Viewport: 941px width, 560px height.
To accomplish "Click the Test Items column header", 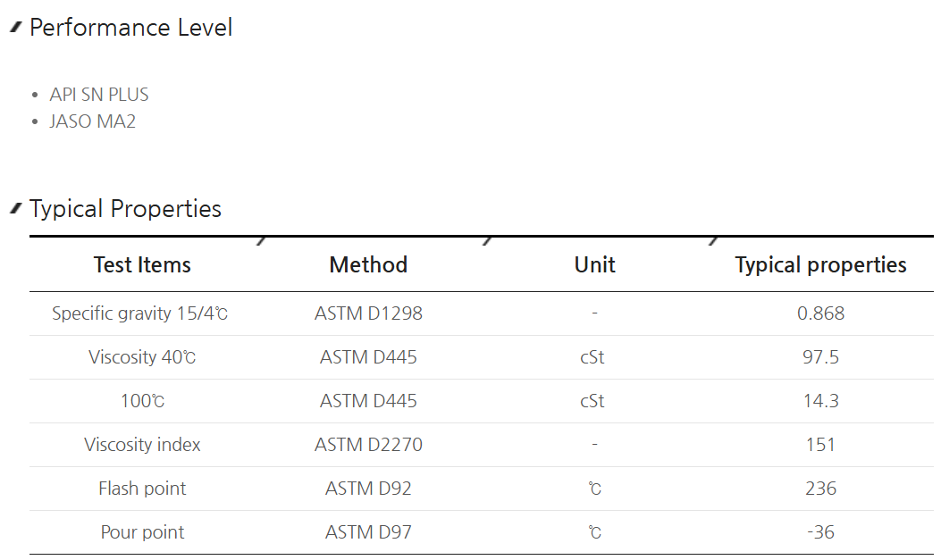I will coord(142,265).
